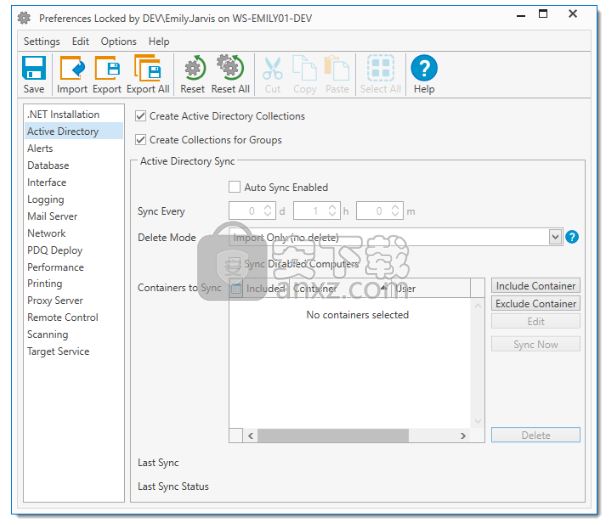610x525 pixels.
Task: Select Proxy Server preferences page
Action: tap(74, 301)
